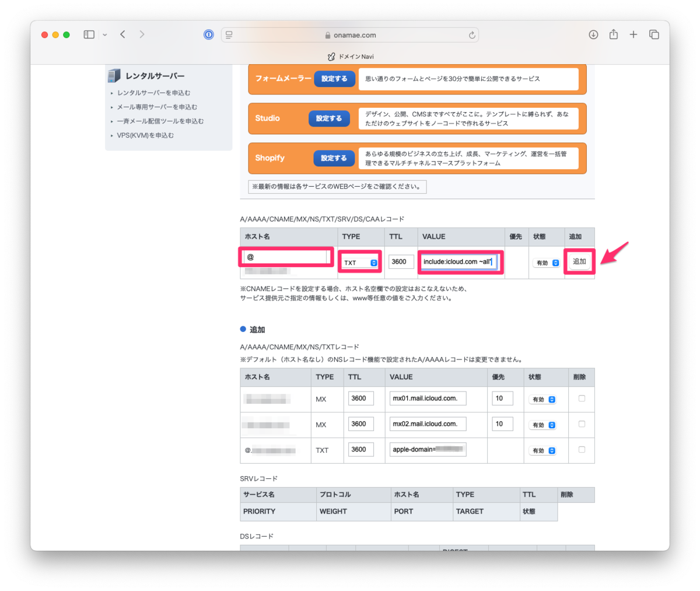Click the mx01.mail.icloud.com. value field

point(428,398)
